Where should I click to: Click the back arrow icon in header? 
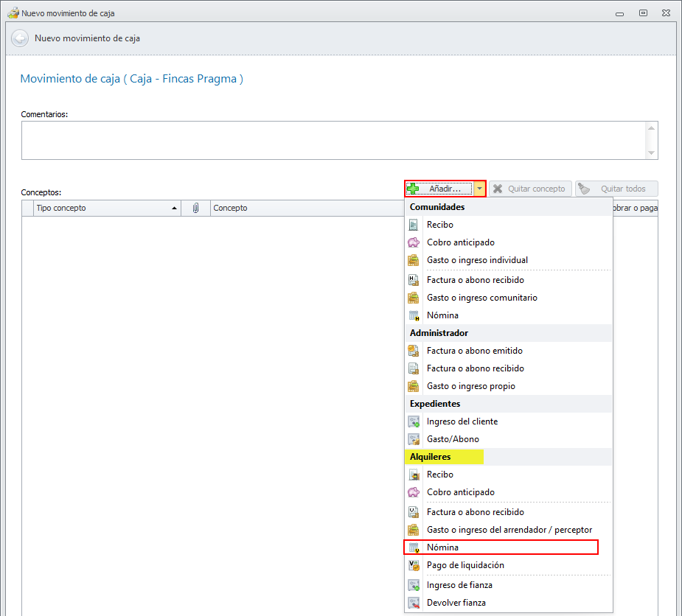click(20, 38)
